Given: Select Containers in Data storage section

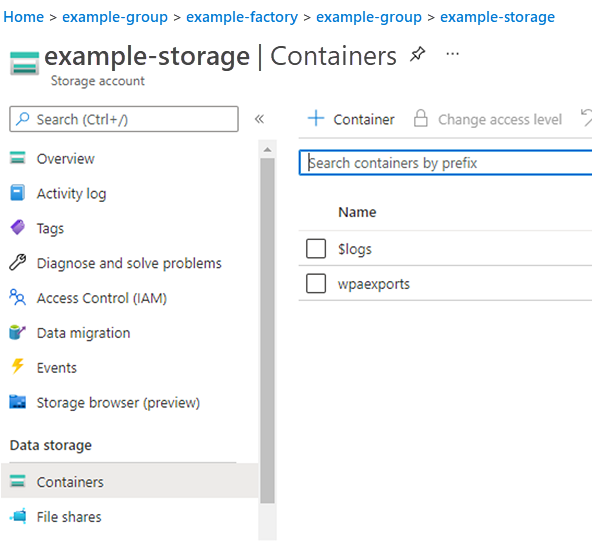Looking at the screenshot, I should [x=130, y=481].
